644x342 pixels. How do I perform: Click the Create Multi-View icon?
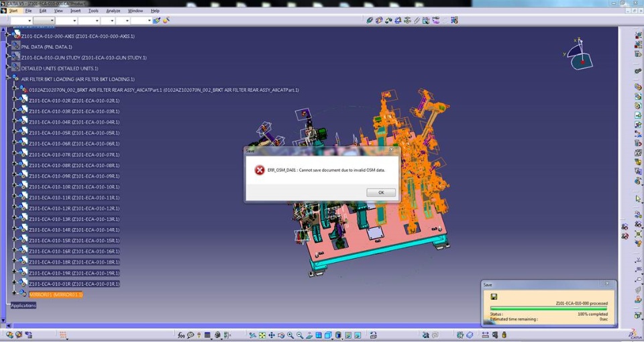coord(319,335)
